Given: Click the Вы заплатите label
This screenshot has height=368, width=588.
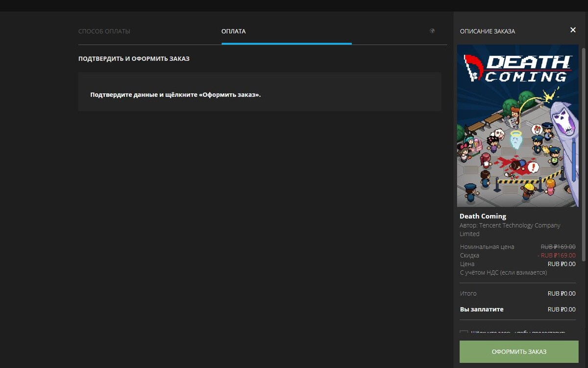Looking at the screenshot, I should 482,309.
